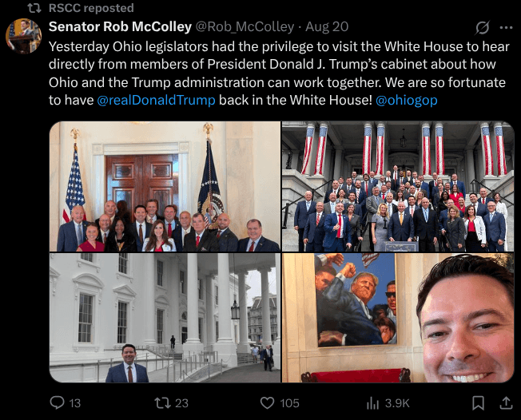Open the White House portico photo
The image size is (521, 420).
165,318
